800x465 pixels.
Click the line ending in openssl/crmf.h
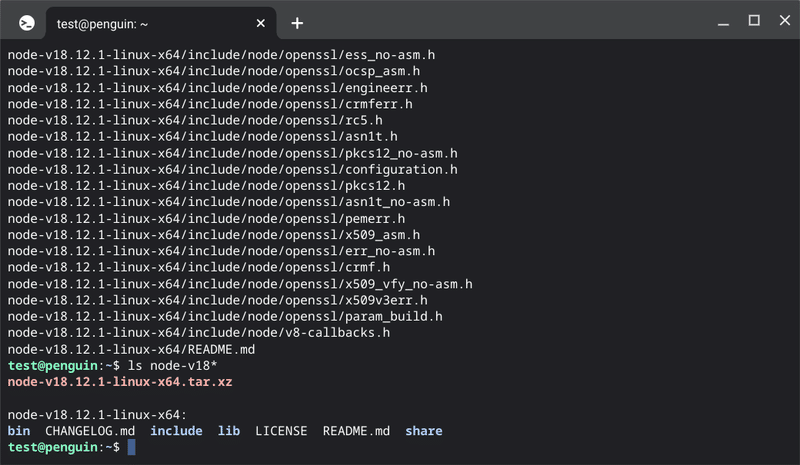coord(199,267)
